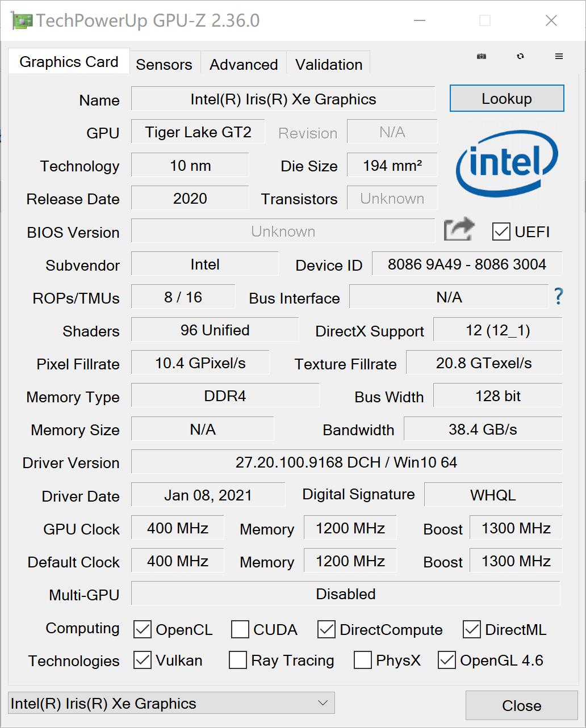
Task: Click the refresh icon to re-read GPU data
Action: coord(520,56)
